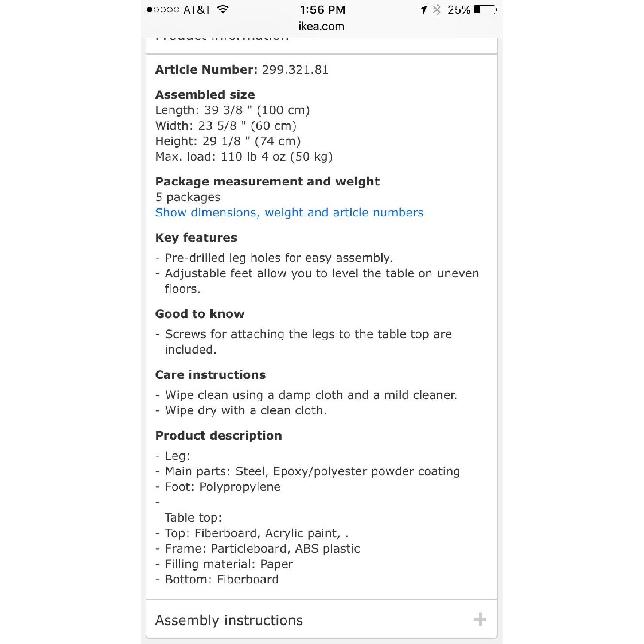644x644 pixels.
Task: Tap the AT&T carrier label
Action: (197, 9)
